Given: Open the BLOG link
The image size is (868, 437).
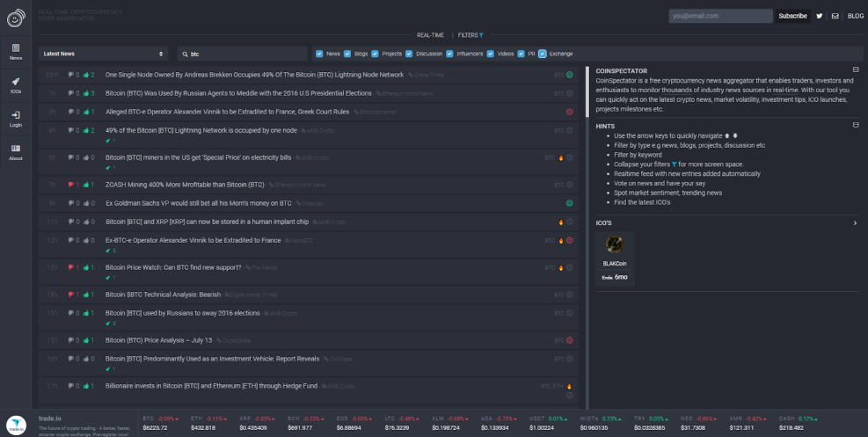Looking at the screenshot, I should [x=855, y=16].
